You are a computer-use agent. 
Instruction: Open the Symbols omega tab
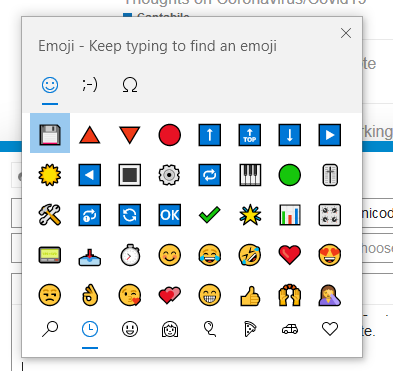coord(130,85)
